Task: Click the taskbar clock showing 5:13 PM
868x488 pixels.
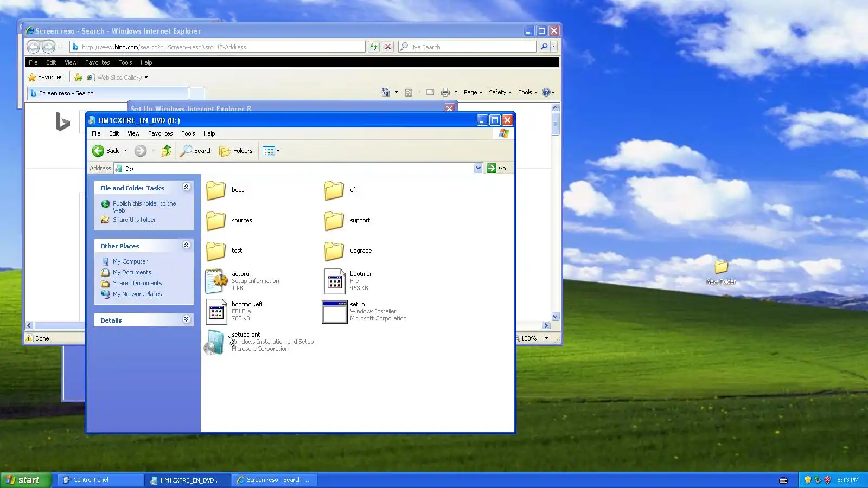Action: click(x=848, y=480)
